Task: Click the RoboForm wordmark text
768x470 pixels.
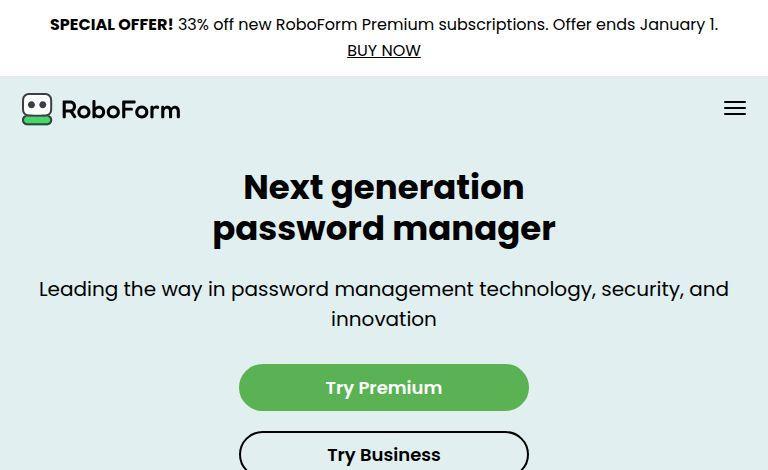Action: 121,110
